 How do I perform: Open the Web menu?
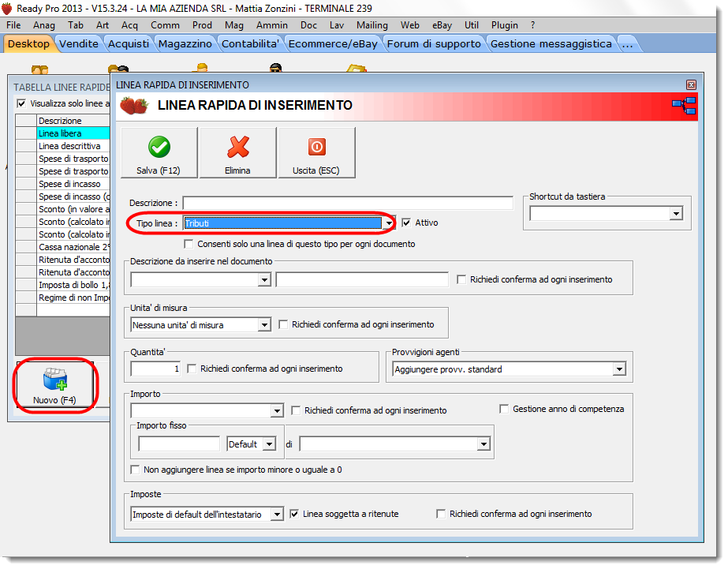(x=409, y=25)
